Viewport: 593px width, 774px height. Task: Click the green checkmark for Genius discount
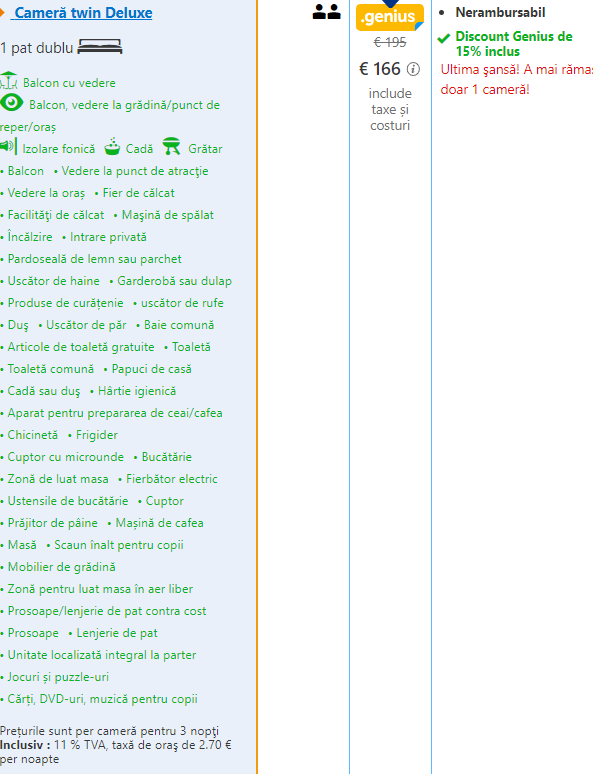pos(443,38)
